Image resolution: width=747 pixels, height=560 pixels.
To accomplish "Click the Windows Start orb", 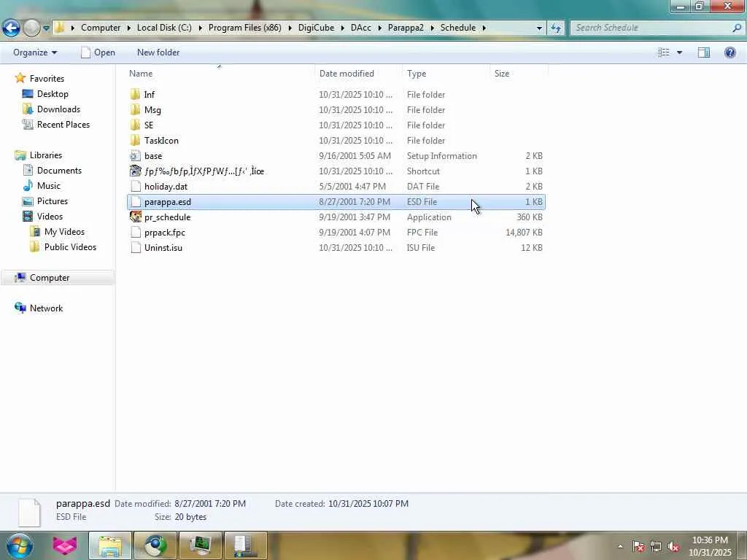I will click(x=20, y=545).
